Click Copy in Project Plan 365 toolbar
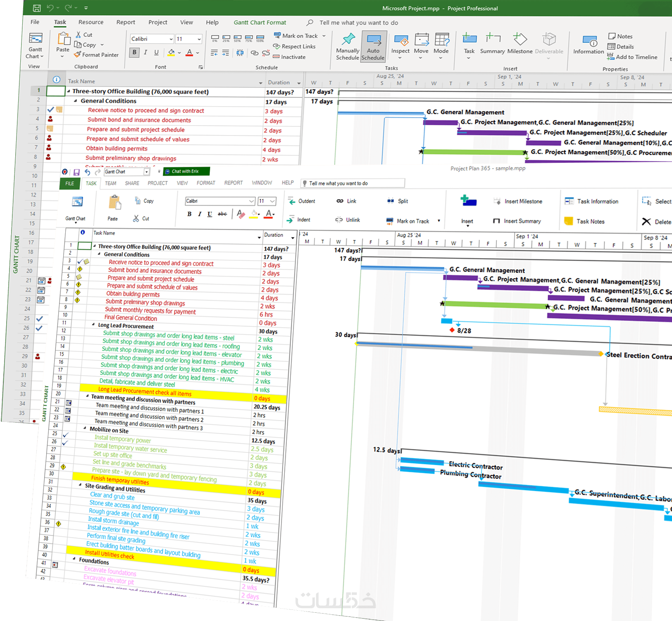The height and width of the screenshot is (621, 672). pos(144,201)
